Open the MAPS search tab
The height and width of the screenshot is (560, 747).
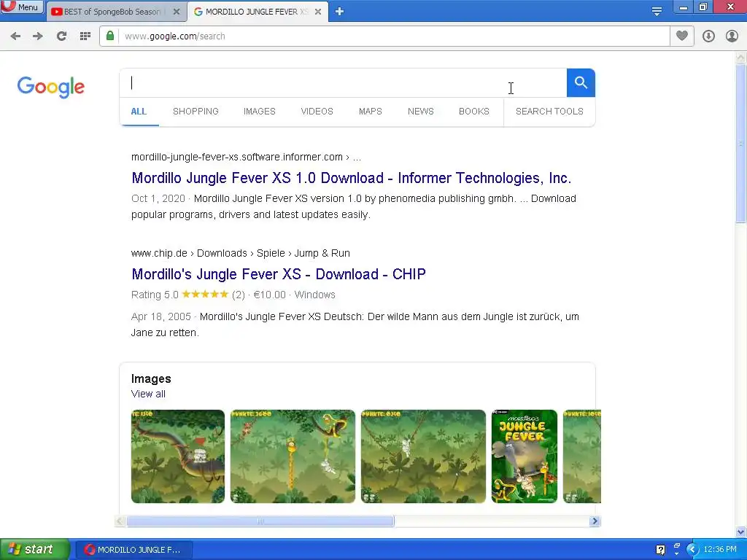click(370, 112)
